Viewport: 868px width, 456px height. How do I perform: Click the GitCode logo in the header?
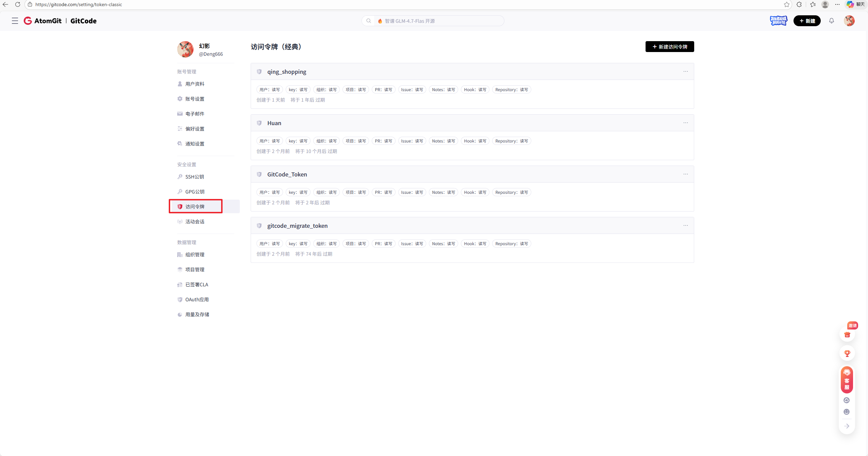(x=83, y=21)
